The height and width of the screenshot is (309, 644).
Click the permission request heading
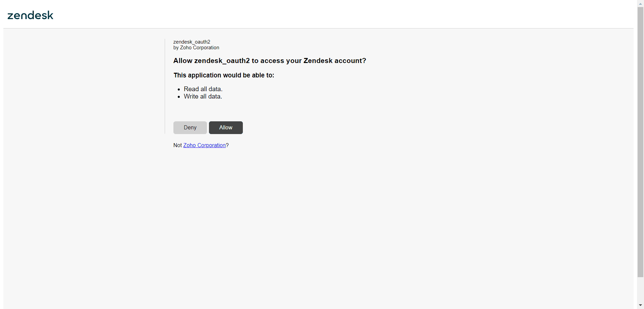coord(269,60)
